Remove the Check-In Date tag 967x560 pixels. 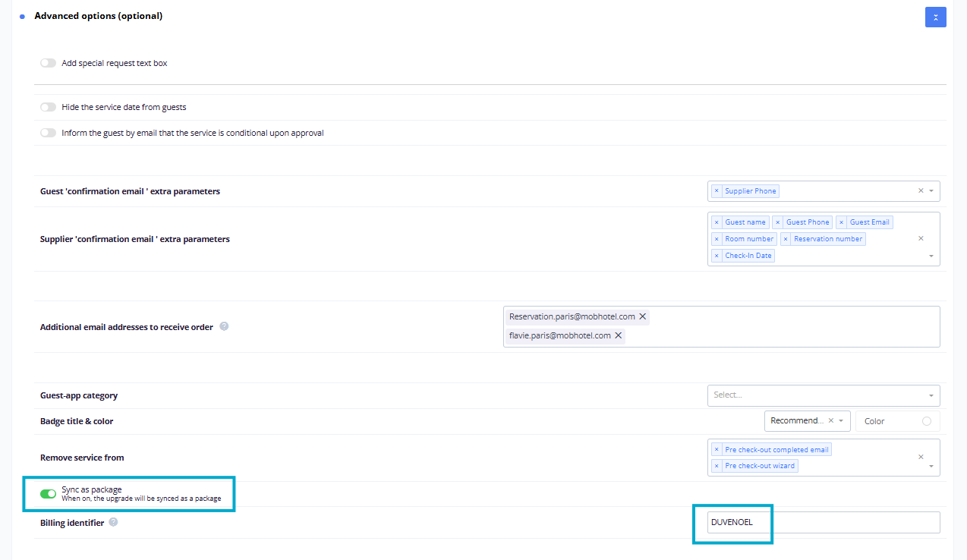pyautogui.click(x=717, y=256)
